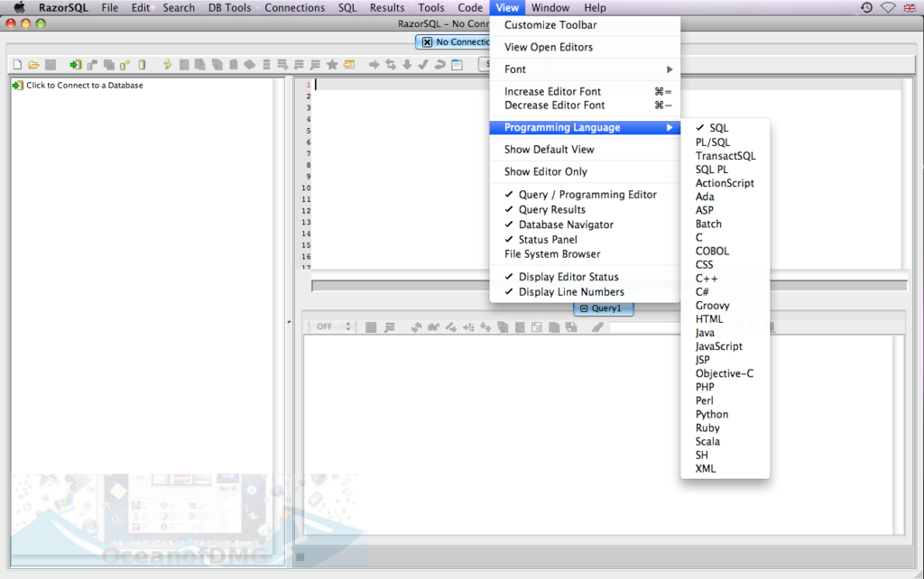Screen dimensions: 924x579
Task: Select JavaScript from language list
Action: coord(725,346)
